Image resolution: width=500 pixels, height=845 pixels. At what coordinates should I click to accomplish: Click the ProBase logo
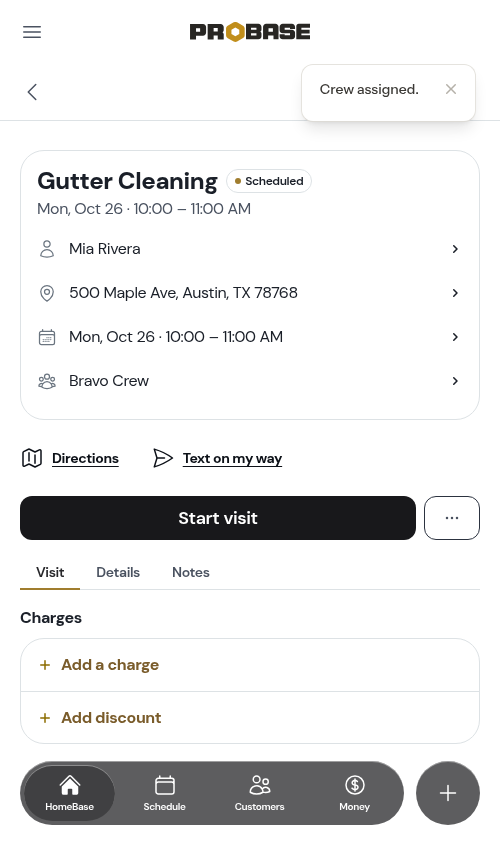click(x=250, y=32)
